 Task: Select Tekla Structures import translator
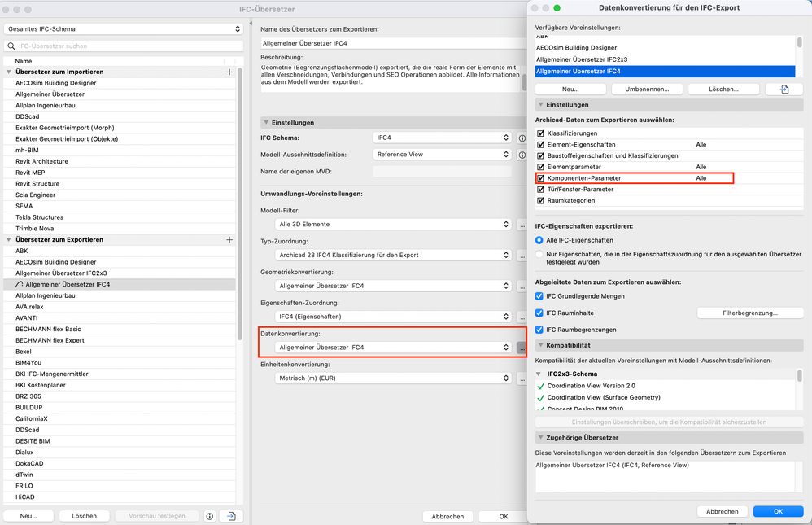tap(120, 217)
